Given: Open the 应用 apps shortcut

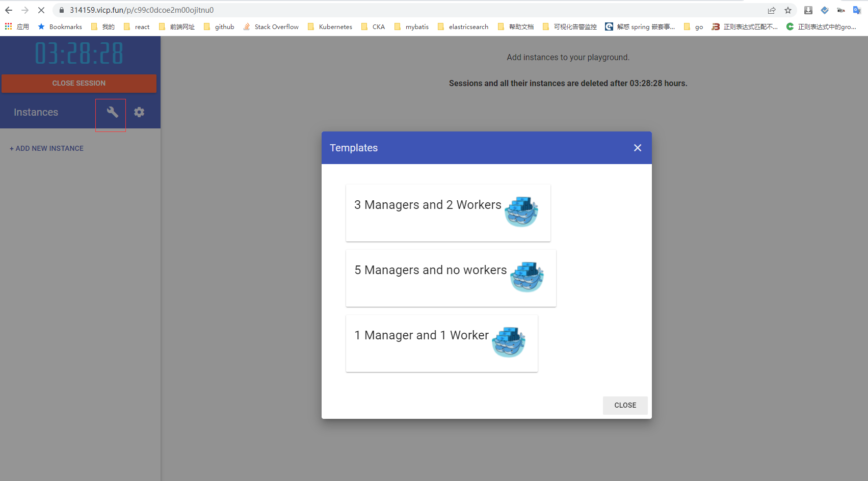Looking at the screenshot, I should point(17,26).
